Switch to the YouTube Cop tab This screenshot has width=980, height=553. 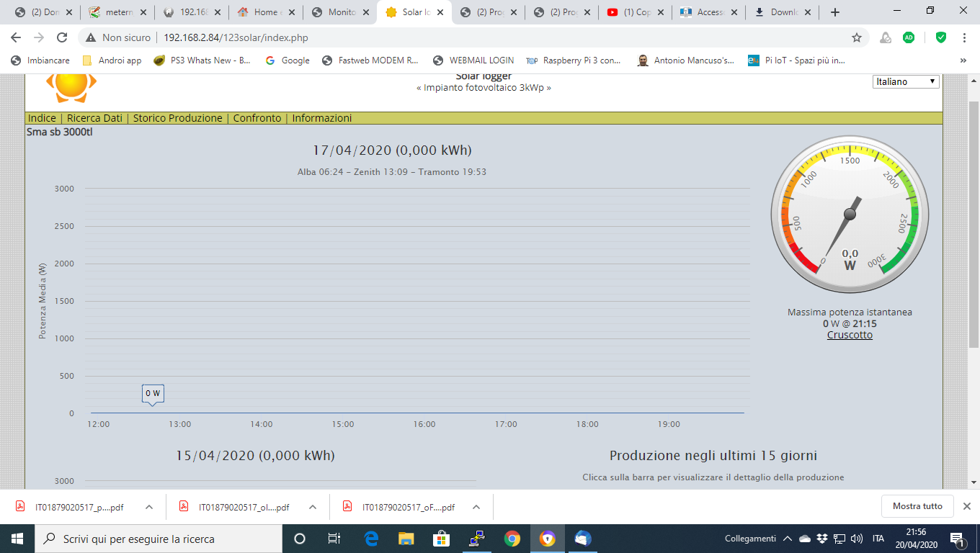click(634, 12)
